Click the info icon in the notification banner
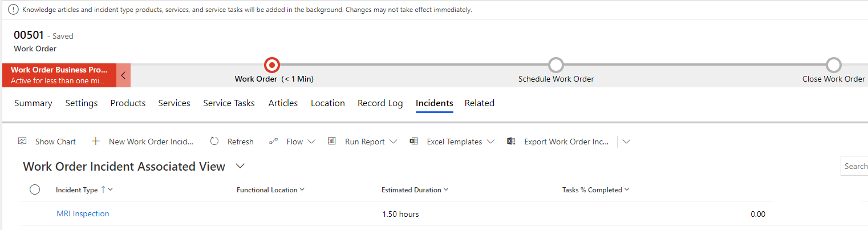This screenshot has width=868, height=230. click(13, 10)
